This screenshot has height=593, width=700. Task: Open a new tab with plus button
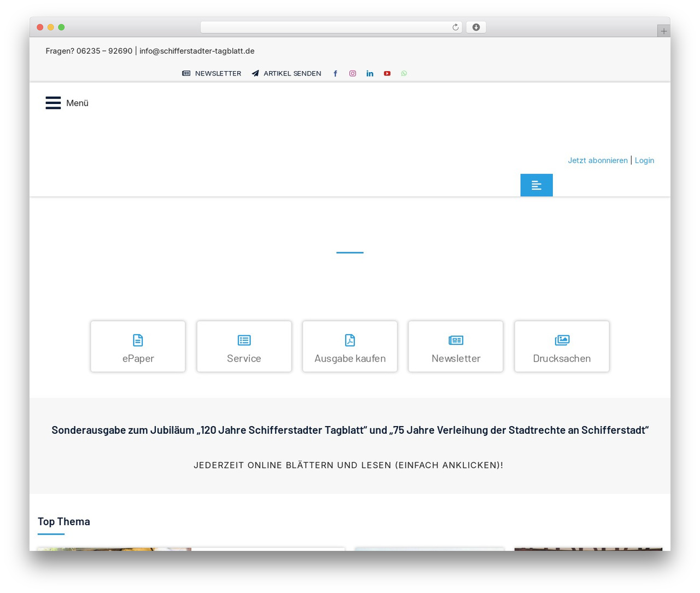tap(664, 31)
